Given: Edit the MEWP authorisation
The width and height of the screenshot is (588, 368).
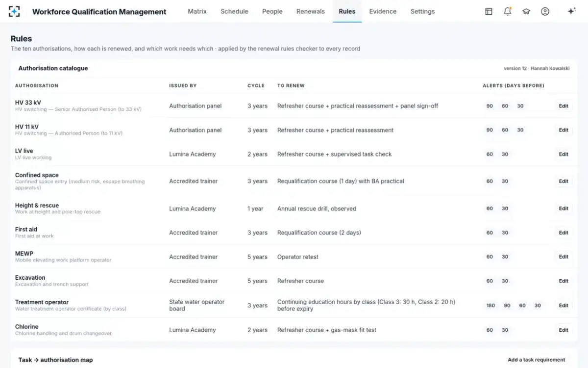Looking at the screenshot, I should click(x=563, y=257).
